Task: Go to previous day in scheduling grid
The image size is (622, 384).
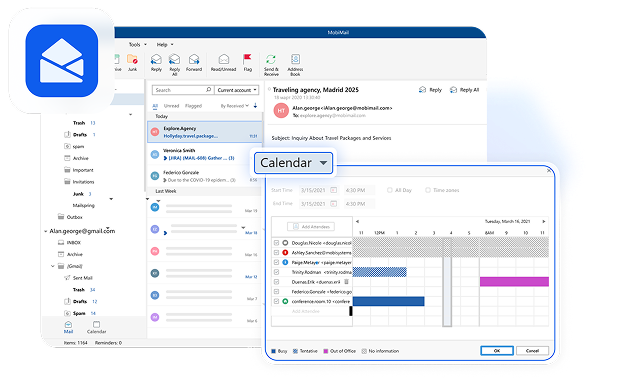Action: (357, 221)
